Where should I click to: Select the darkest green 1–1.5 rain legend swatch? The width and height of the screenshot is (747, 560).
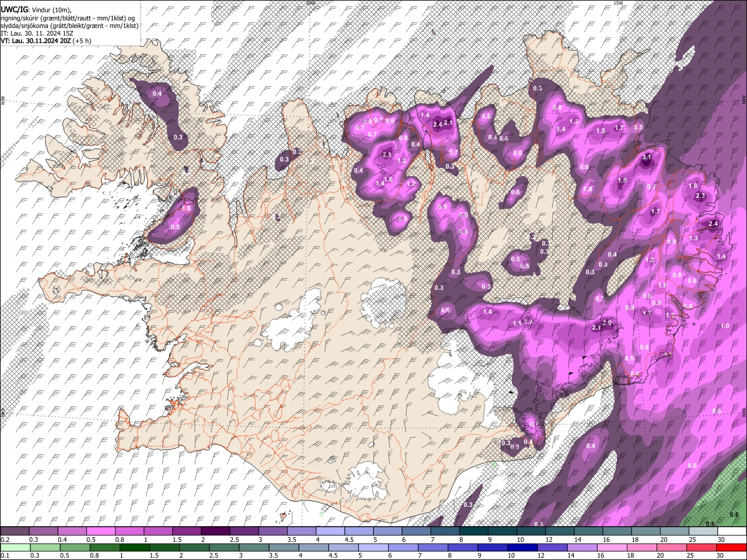(x=135, y=548)
